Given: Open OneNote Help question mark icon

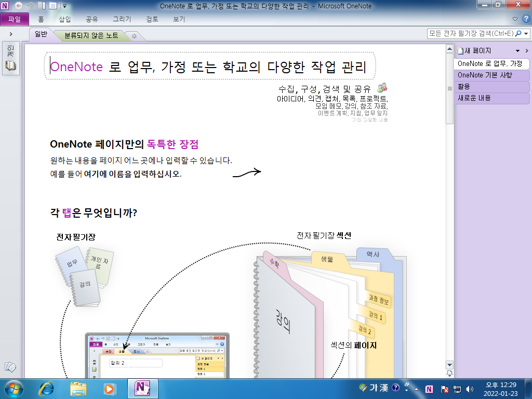Looking at the screenshot, I should click(526, 19).
